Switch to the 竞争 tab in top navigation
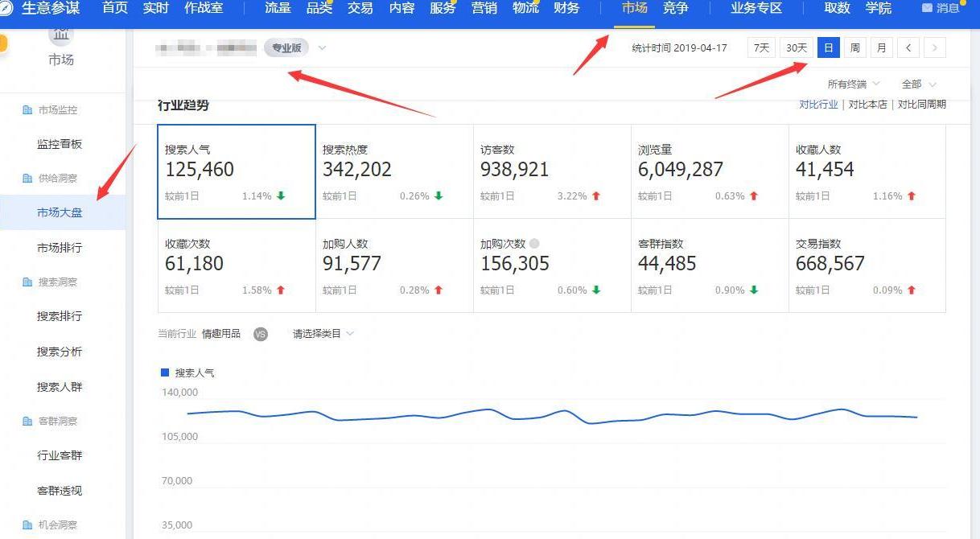 (675, 9)
